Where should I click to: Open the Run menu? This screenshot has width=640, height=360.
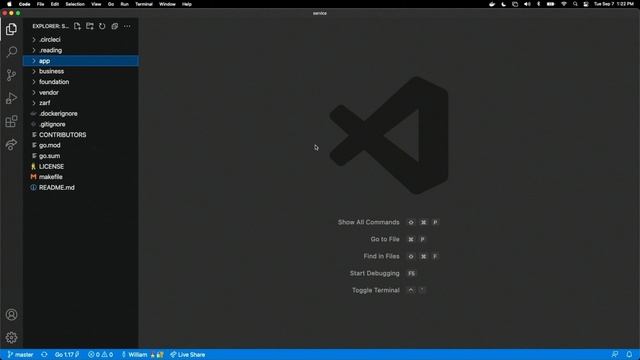coord(124,4)
